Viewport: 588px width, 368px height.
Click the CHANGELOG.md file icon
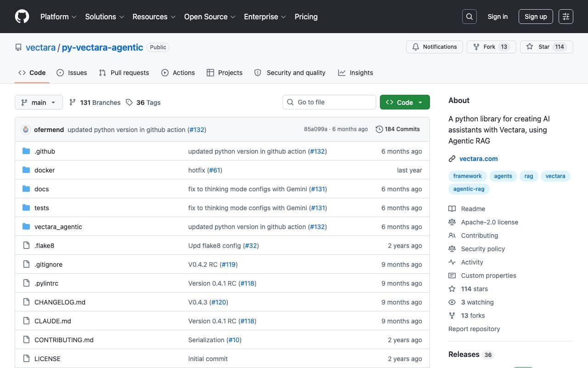click(x=26, y=302)
